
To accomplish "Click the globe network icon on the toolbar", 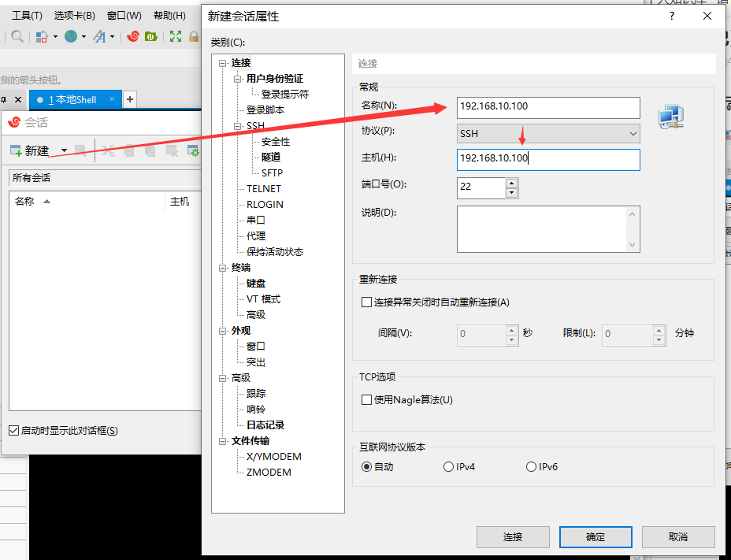I will point(71,36).
